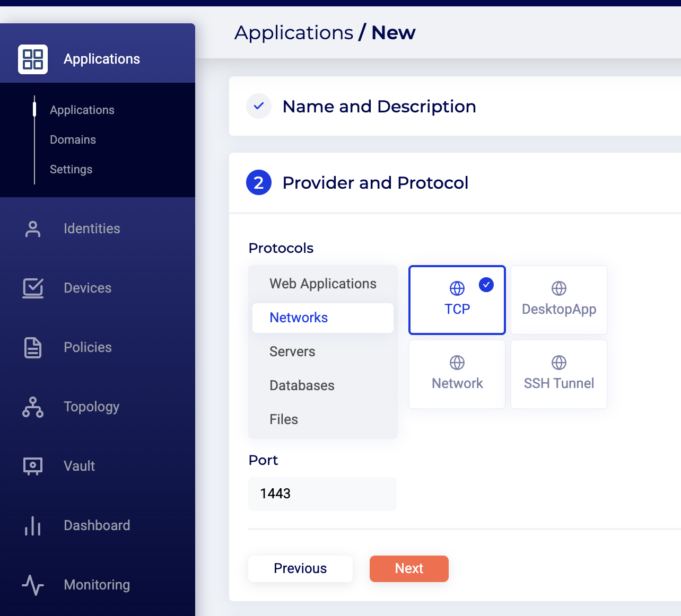
Task: Select the Databases protocol category
Action: tap(302, 385)
